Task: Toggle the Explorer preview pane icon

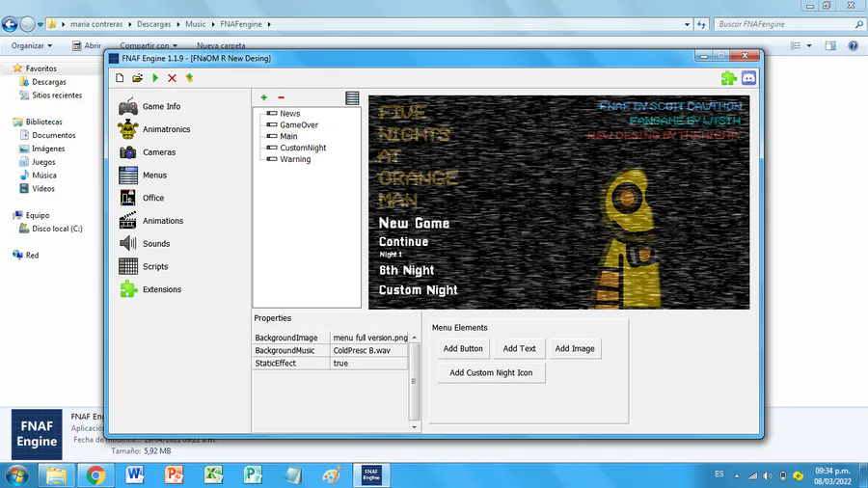Action: 830,46
